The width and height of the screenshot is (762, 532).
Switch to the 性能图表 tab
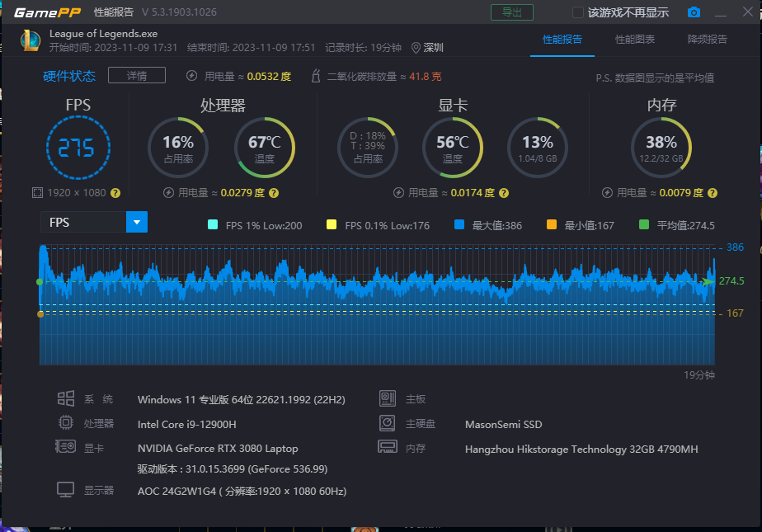(635, 40)
